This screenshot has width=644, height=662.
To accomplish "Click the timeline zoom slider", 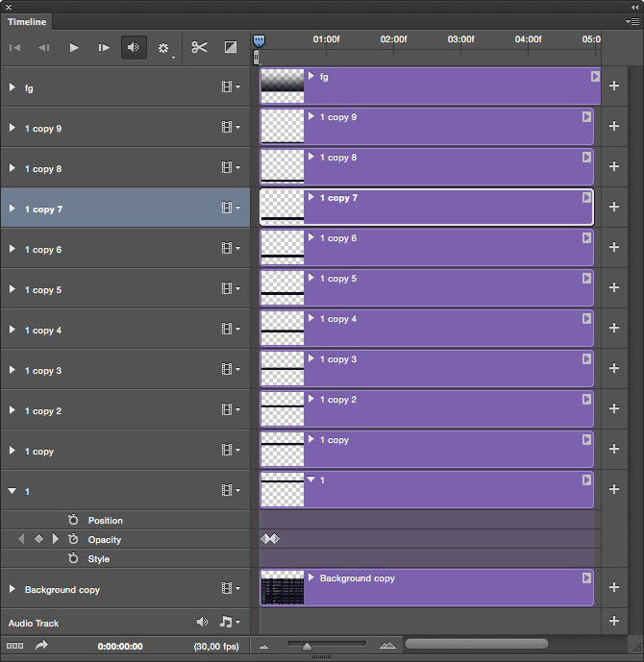I will [307, 646].
